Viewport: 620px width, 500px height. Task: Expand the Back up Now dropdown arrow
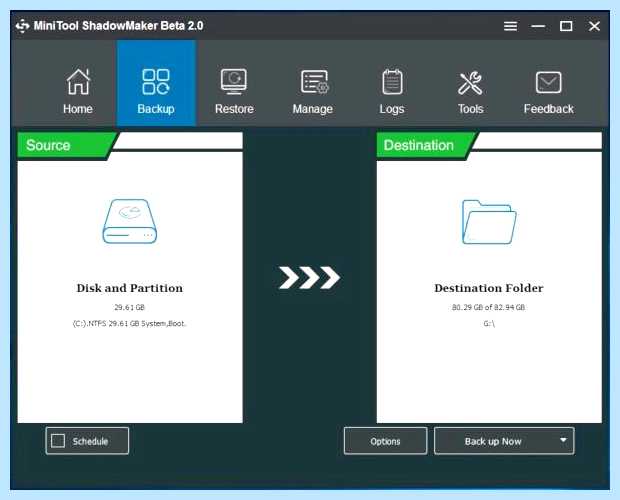[563, 440]
